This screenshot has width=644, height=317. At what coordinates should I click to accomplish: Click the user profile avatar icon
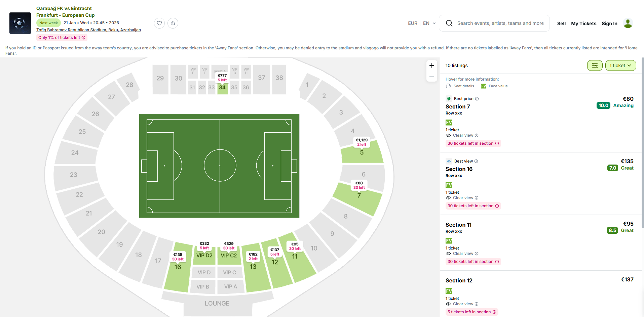[628, 23]
